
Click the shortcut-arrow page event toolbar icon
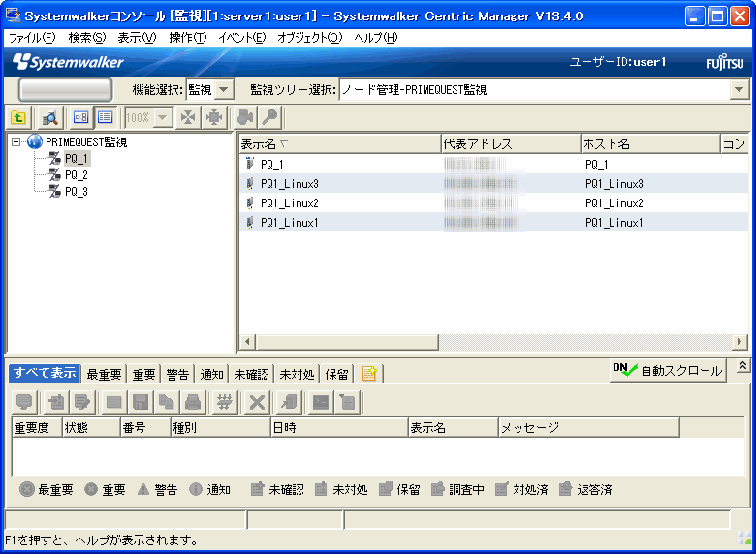click(289, 402)
